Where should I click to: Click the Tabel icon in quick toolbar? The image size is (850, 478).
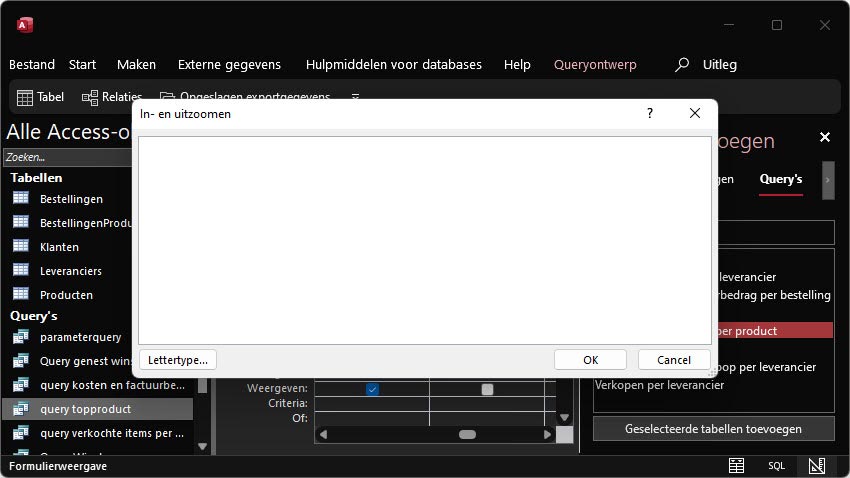tap(25, 98)
